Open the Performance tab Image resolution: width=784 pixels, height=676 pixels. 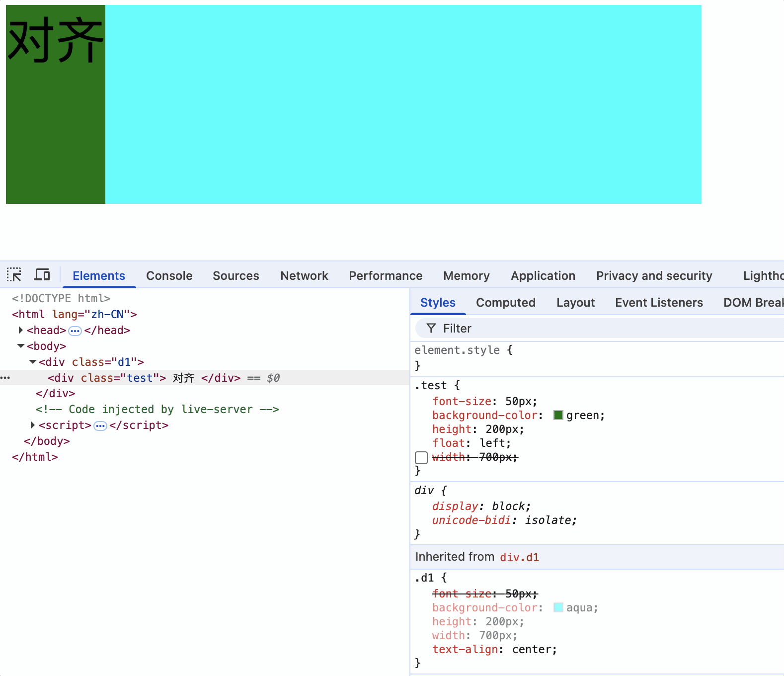[386, 275]
